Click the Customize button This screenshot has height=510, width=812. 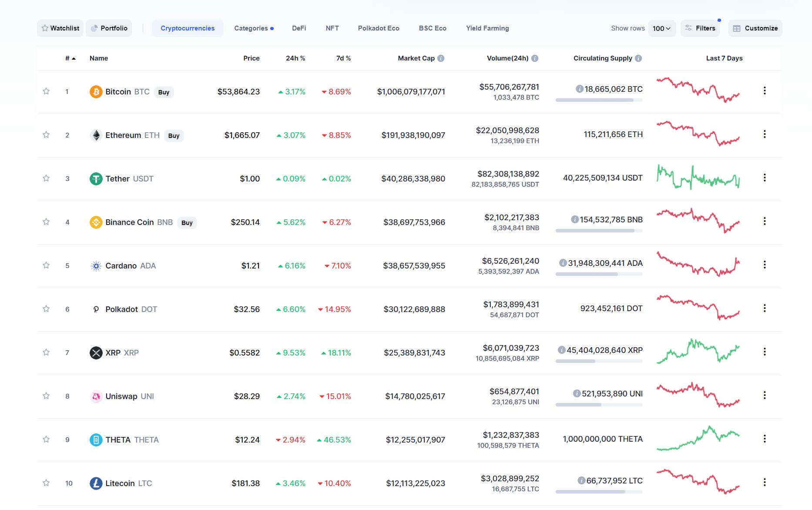755,28
